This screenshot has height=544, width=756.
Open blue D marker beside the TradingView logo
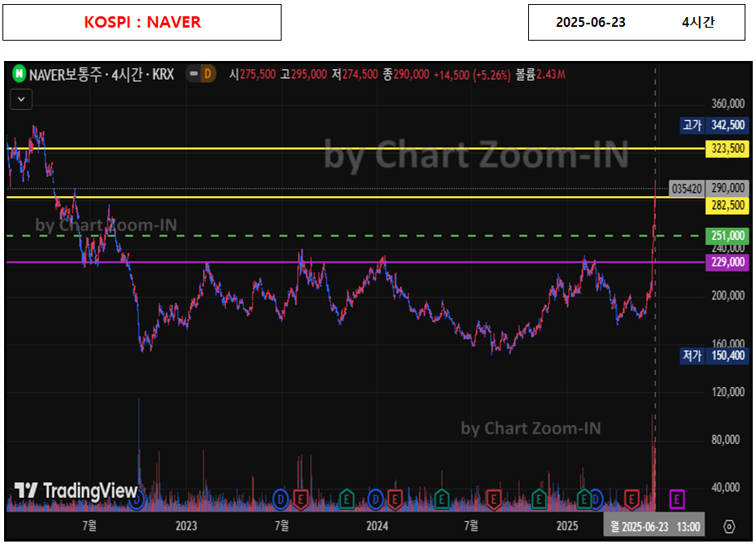138,501
